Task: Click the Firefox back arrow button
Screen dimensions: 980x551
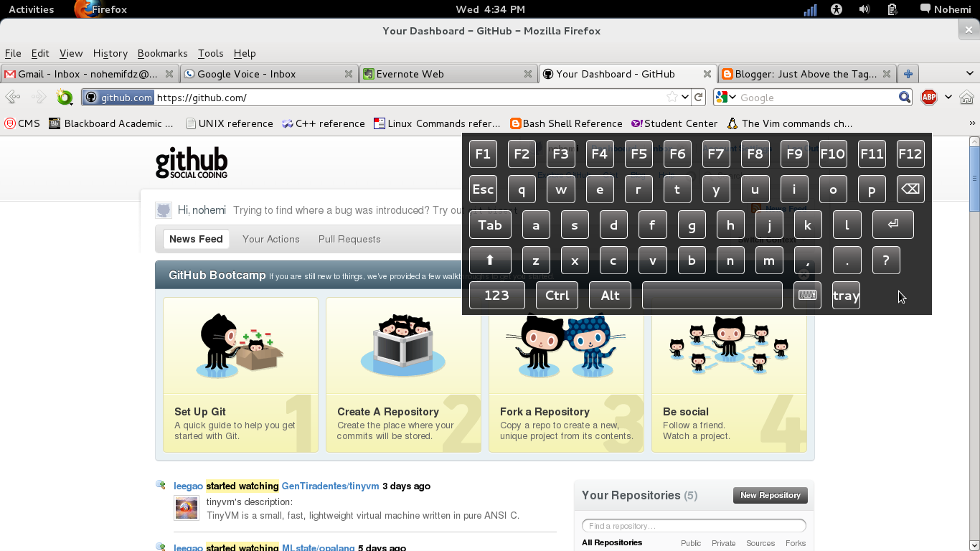Action: (12, 97)
